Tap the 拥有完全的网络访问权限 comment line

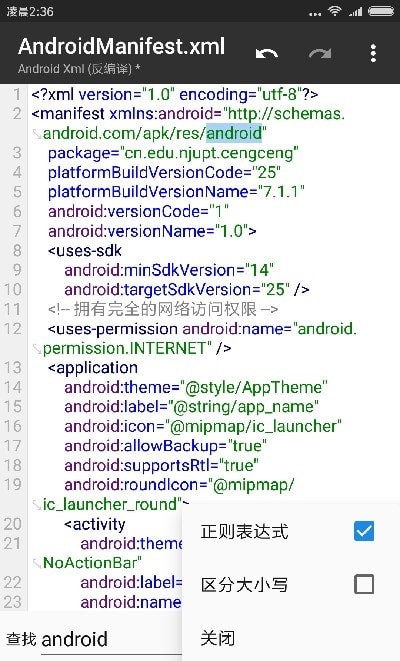pyautogui.click(x=163, y=309)
